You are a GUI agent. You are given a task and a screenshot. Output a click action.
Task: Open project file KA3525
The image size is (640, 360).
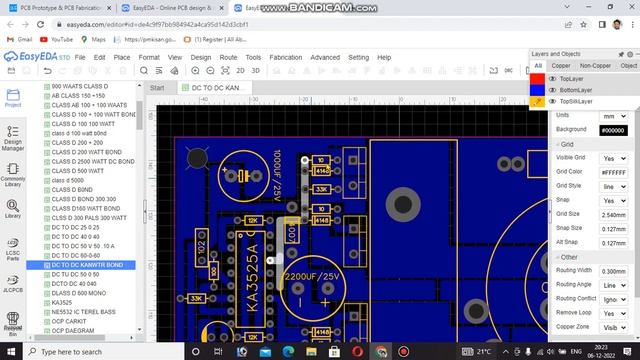pyautogui.click(x=62, y=302)
